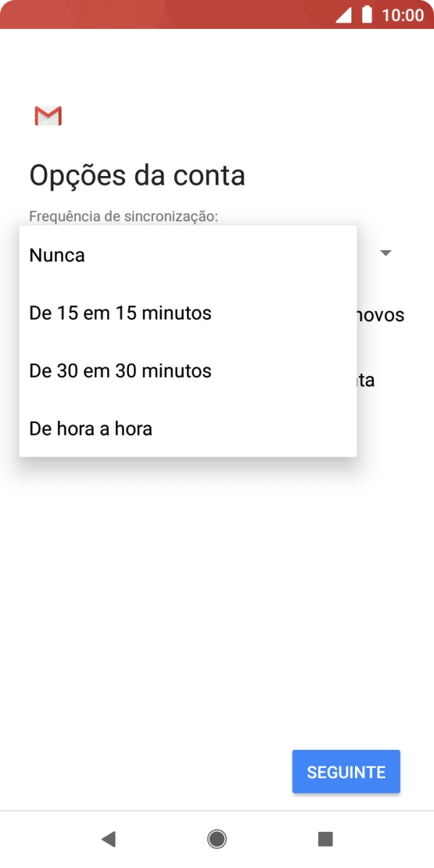This screenshot has width=434, height=868.
Task: Collapse the sync frequency dropdown arrow
Action: pos(385,252)
